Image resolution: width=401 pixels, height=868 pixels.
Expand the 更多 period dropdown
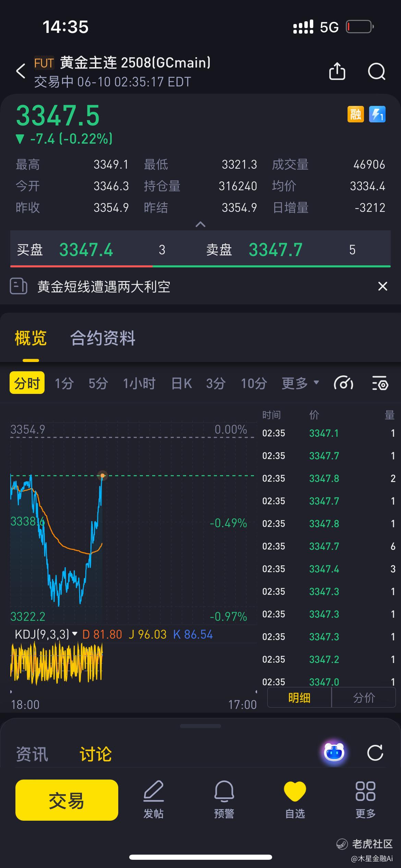tap(300, 383)
